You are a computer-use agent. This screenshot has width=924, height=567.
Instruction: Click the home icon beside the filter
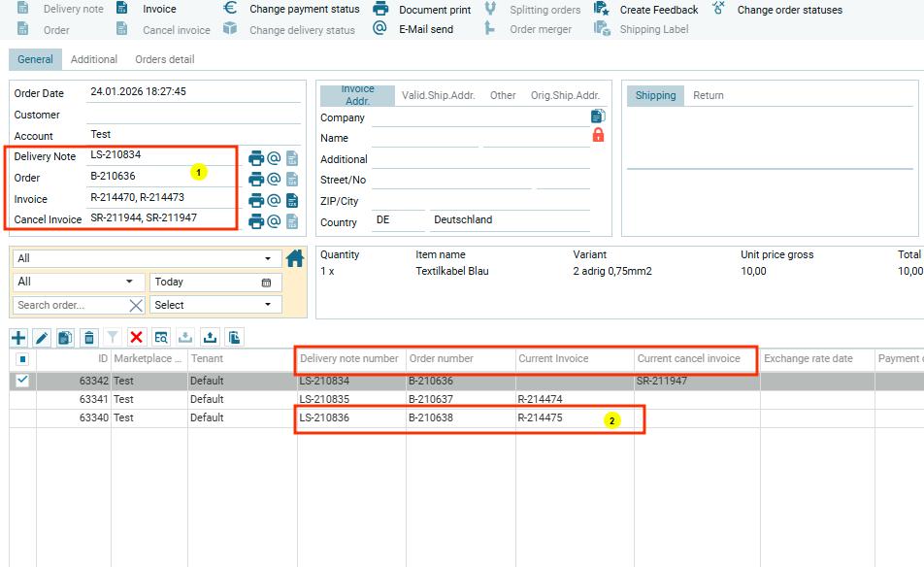(x=296, y=258)
